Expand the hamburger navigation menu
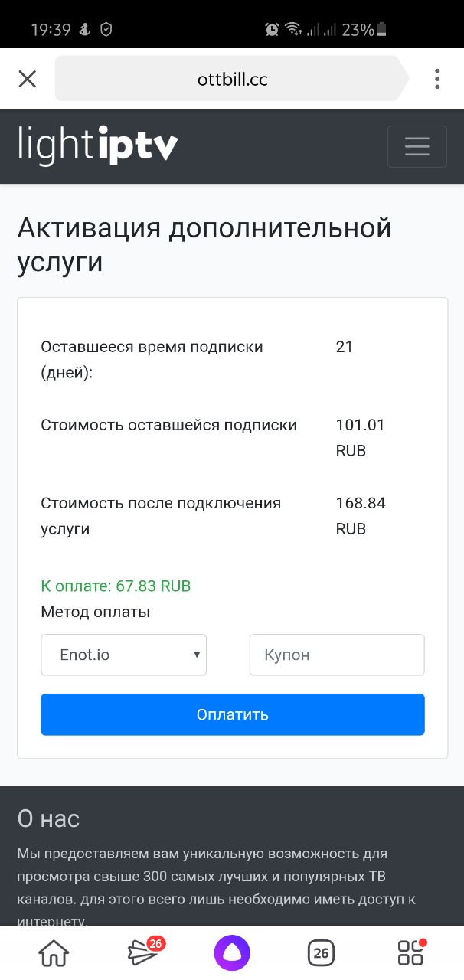Viewport: 464px width, 980px height. [x=417, y=146]
